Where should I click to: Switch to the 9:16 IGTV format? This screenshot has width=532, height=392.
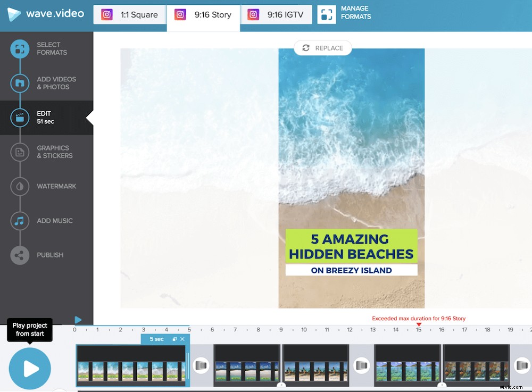277,14
